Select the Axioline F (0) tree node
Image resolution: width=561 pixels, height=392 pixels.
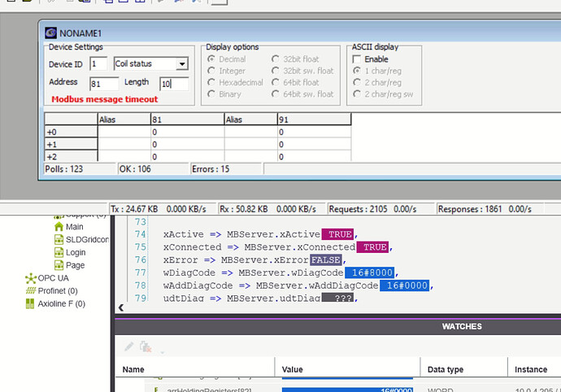[62, 303]
